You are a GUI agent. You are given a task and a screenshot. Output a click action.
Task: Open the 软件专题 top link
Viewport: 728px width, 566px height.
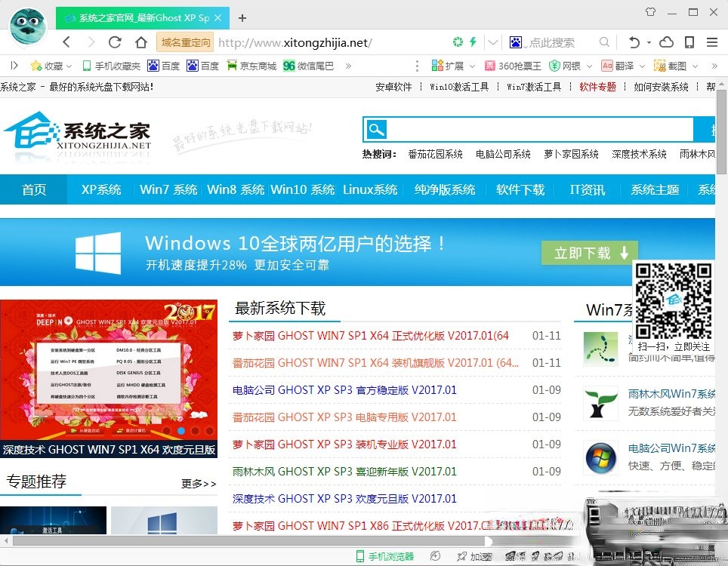tap(597, 87)
